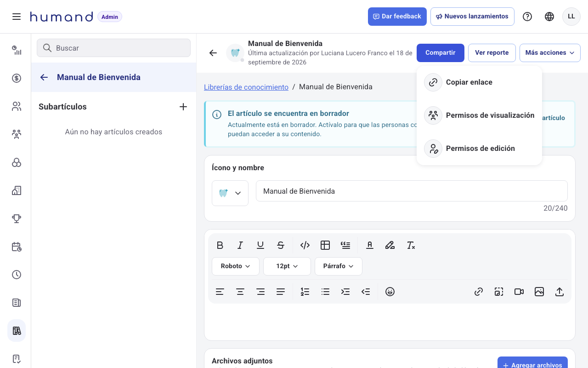Open the analytics chart sidebar icon
The height and width of the screenshot is (368, 588).
pos(17,50)
